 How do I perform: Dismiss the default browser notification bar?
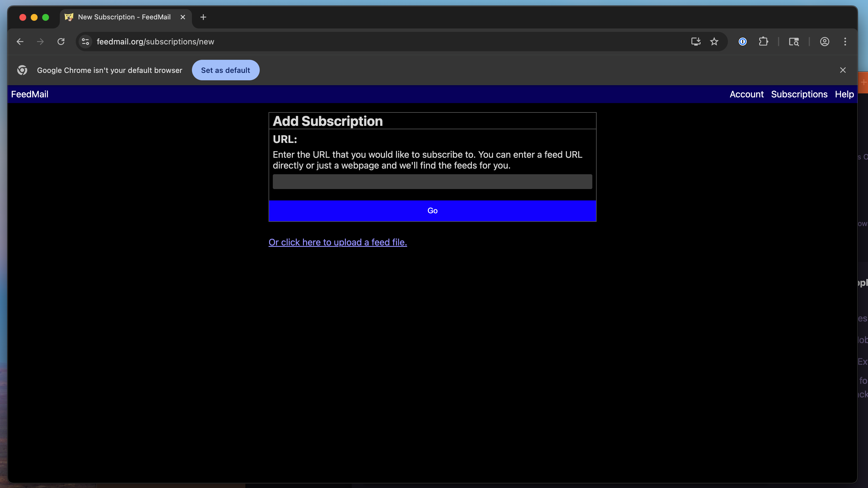click(843, 70)
